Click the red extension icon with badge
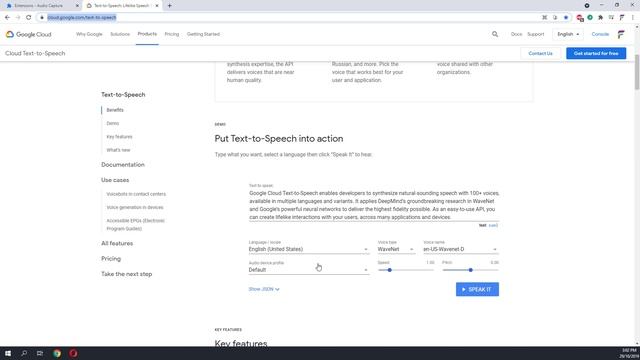 [x=580, y=18]
